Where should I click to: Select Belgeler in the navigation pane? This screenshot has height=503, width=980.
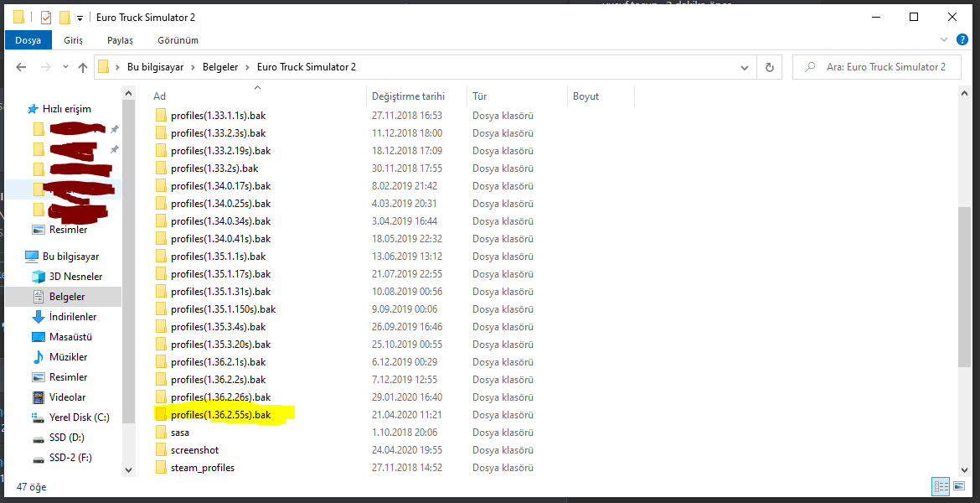[x=67, y=297]
